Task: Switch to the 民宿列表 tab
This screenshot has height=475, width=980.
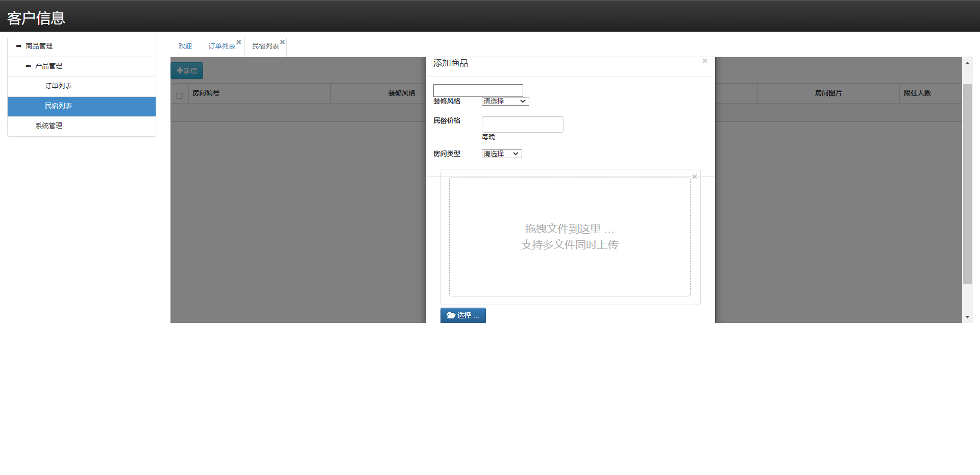Action: (x=265, y=46)
